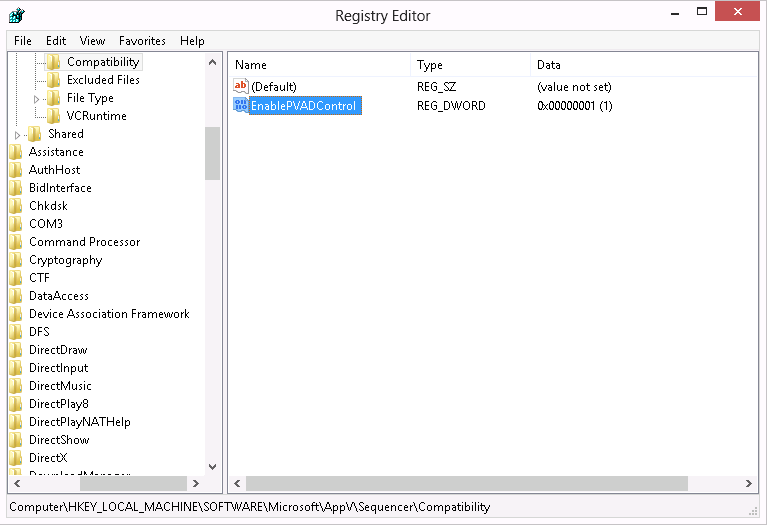Sort values by the Name column header
767x525 pixels.
click(319, 65)
